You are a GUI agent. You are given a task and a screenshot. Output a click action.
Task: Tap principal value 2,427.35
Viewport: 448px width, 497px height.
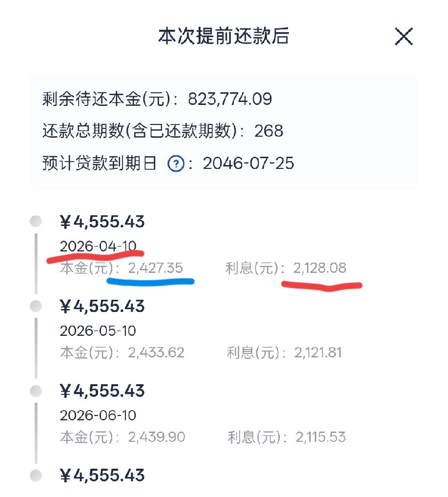point(155,268)
